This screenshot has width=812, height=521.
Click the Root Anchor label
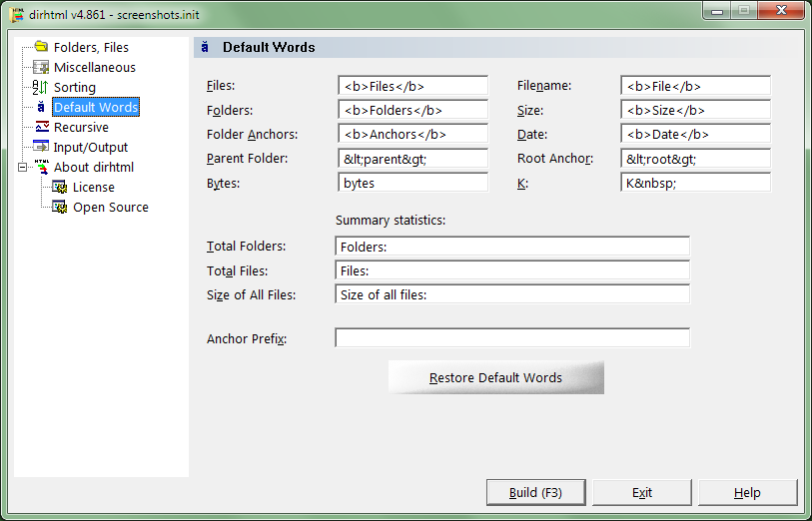[555, 159]
